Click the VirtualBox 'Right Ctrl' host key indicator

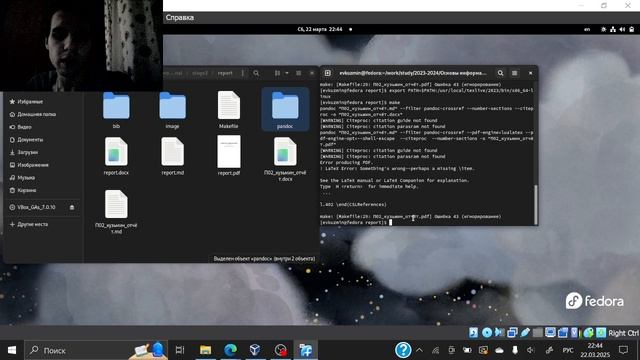click(623, 333)
